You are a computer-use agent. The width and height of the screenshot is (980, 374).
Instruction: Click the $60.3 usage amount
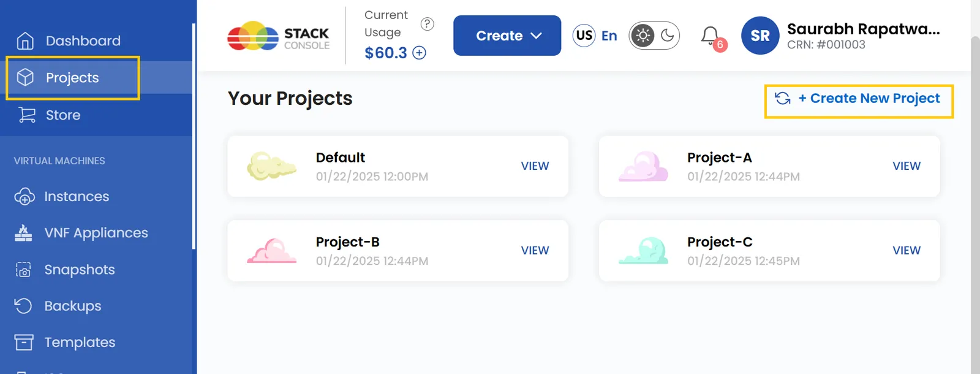[x=386, y=53]
